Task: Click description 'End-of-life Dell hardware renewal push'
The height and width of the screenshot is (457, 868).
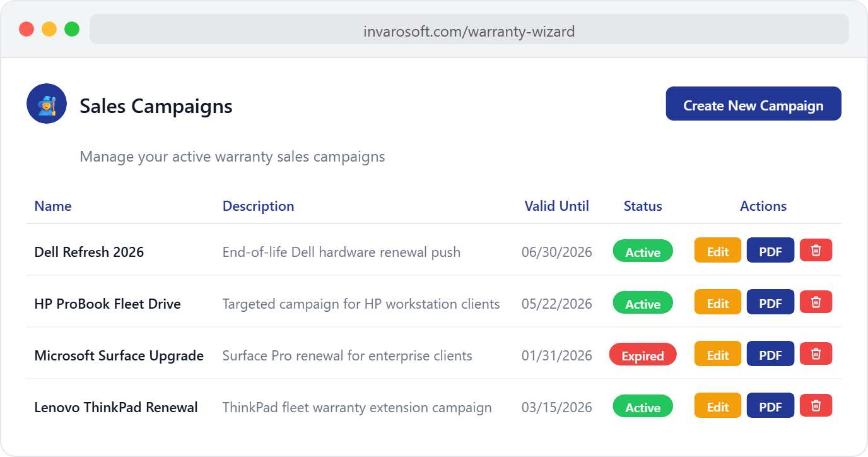Action: (x=341, y=252)
